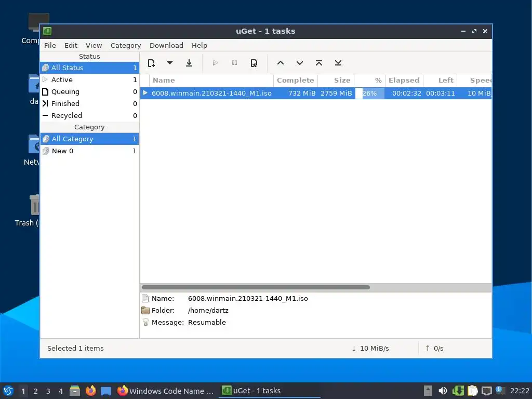Sort by the Size column header
The image size is (532, 399).
(x=336, y=81)
